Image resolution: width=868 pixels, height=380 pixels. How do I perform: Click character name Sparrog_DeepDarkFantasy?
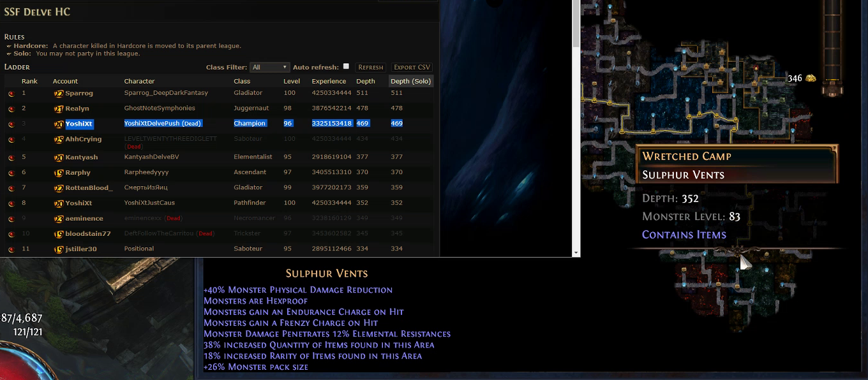pos(166,93)
